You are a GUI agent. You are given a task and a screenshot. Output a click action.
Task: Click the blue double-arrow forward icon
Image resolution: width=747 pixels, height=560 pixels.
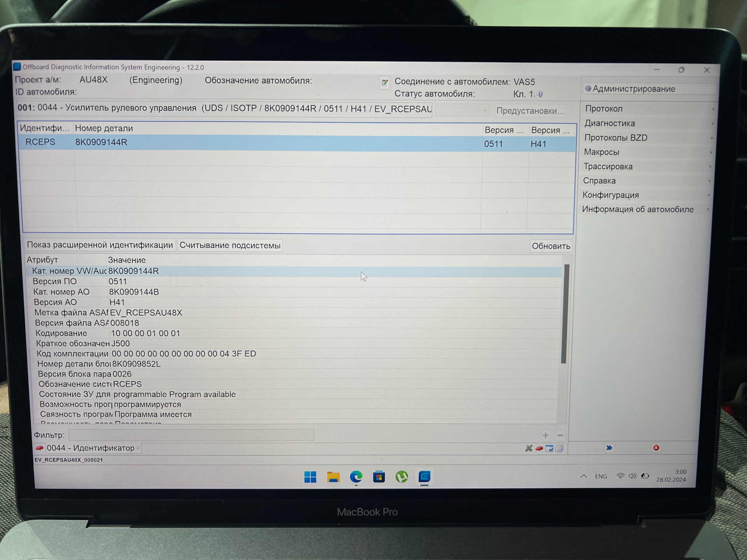click(x=609, y=448)
